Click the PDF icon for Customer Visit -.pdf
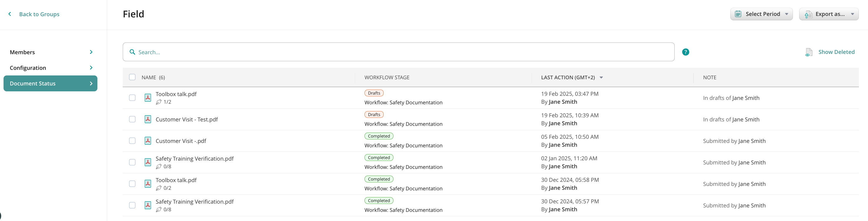 148,141
